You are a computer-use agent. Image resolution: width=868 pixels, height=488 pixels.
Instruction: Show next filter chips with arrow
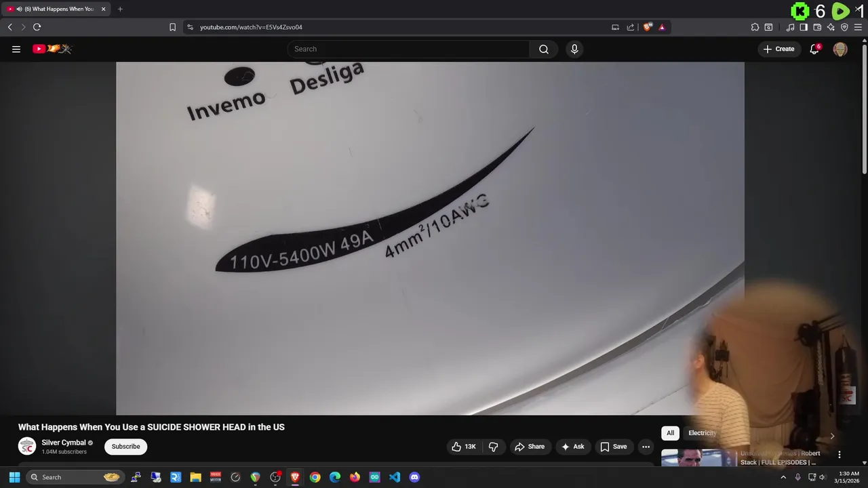tap(832, 436)
